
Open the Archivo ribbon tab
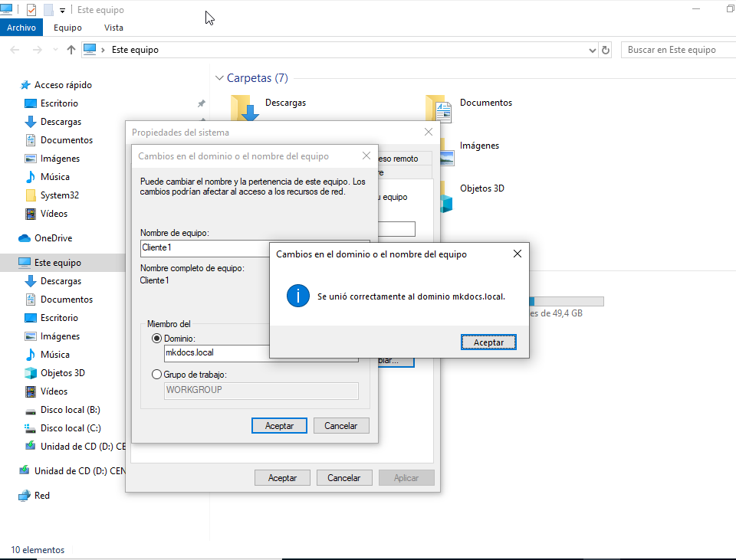(x=21, y=28)
